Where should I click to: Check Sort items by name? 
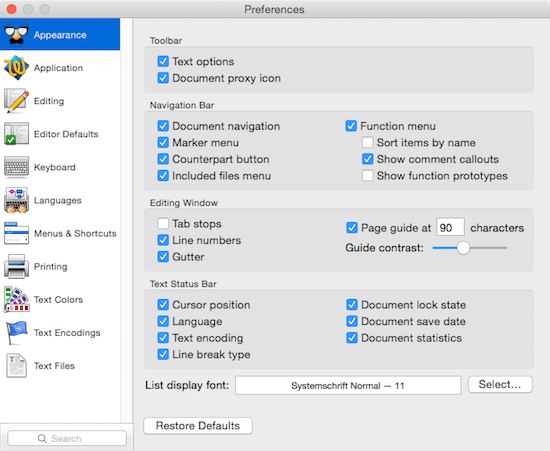pos(368,143)
